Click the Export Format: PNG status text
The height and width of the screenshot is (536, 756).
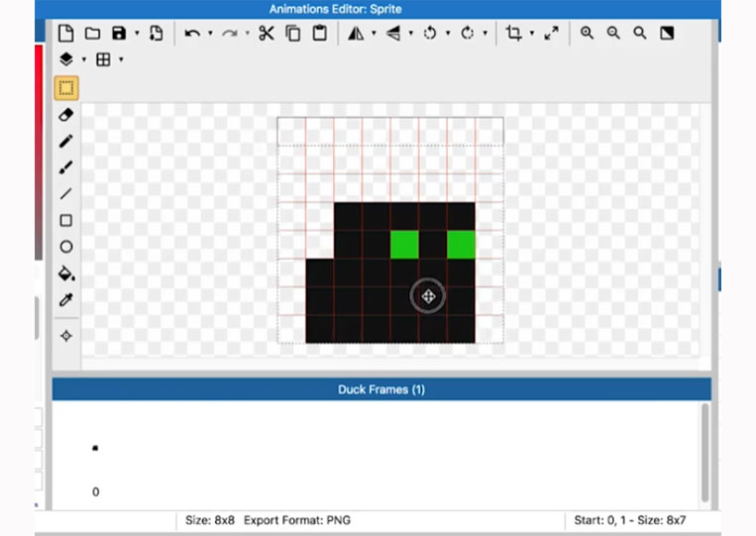point(297,520)
